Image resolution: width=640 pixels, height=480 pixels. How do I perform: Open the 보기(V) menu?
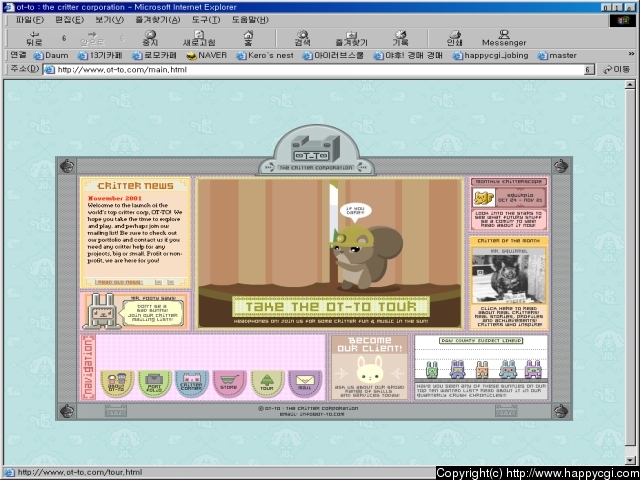(x=109, y=20)
